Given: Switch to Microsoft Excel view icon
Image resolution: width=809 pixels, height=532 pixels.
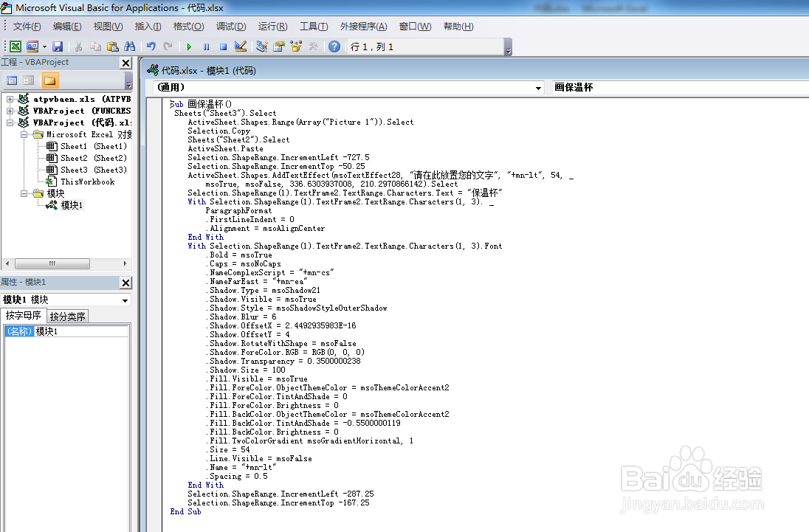Looking at the screenshot, I should (x=16, y=47).
